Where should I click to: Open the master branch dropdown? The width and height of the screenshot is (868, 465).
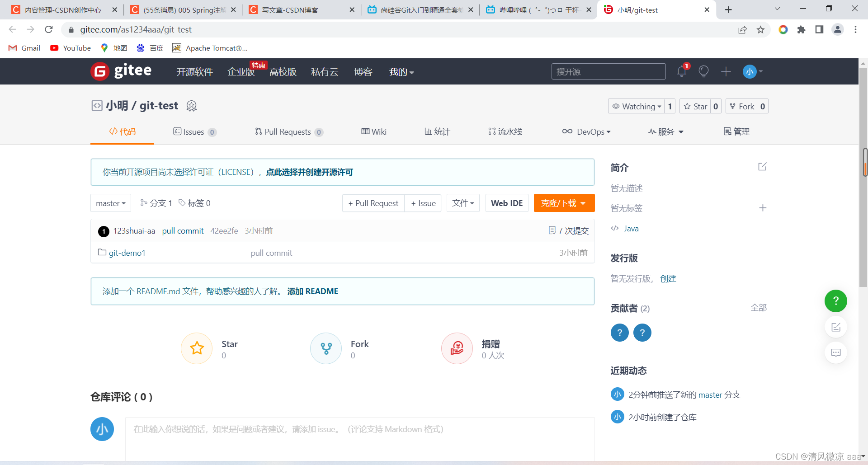(110, 203)
